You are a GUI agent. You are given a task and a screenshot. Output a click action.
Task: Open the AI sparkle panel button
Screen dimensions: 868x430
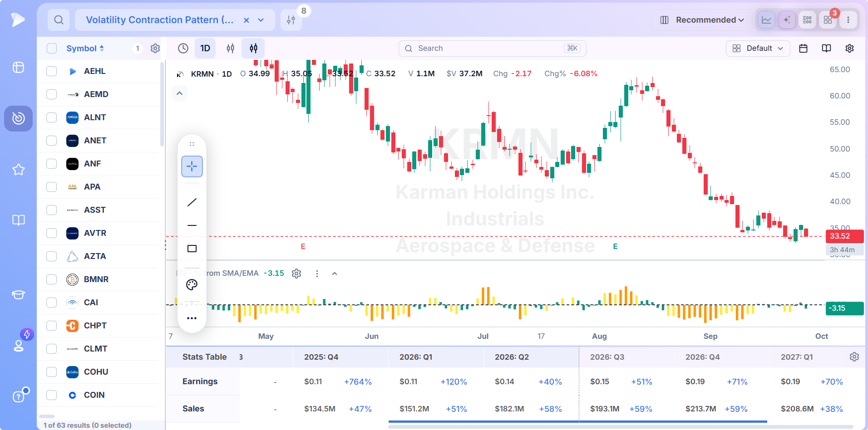[787, 20]
